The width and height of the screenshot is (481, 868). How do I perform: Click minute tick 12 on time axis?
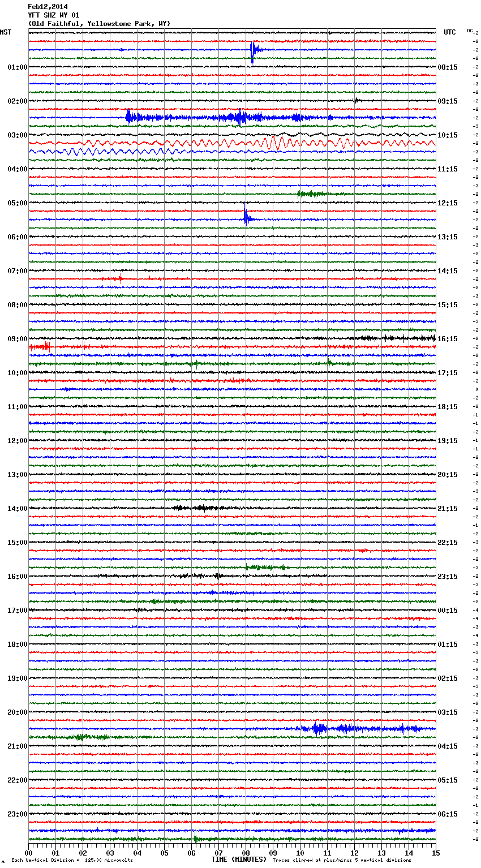pos(354,852)
